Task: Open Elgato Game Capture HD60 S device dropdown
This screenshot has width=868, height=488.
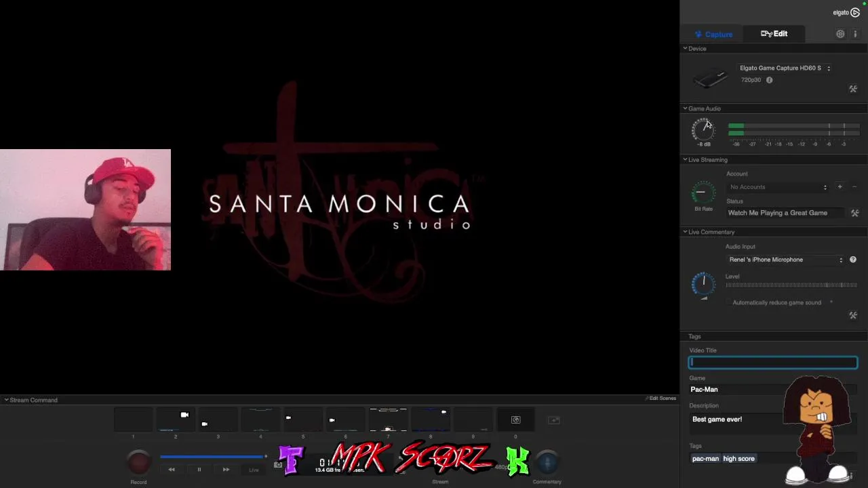Action: (x=785, y=68)
